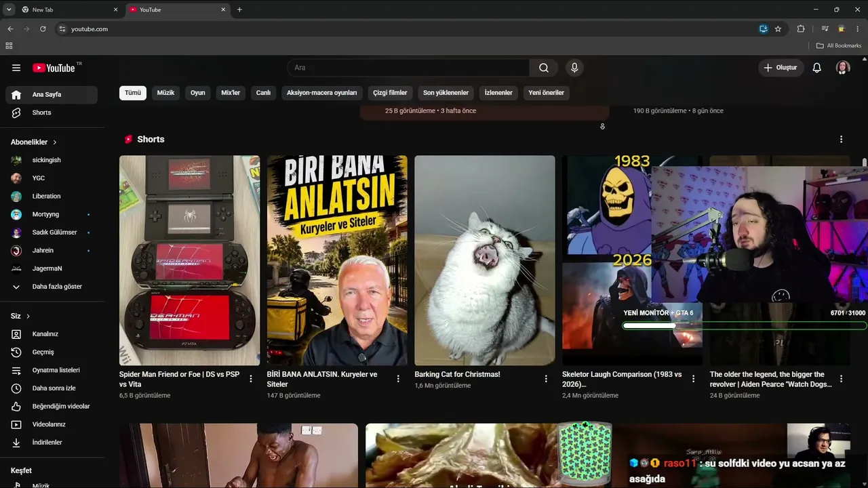Open All Bookmarks folder
The image size is (868, 488).
pyautogui.click(x=839, y=45)
